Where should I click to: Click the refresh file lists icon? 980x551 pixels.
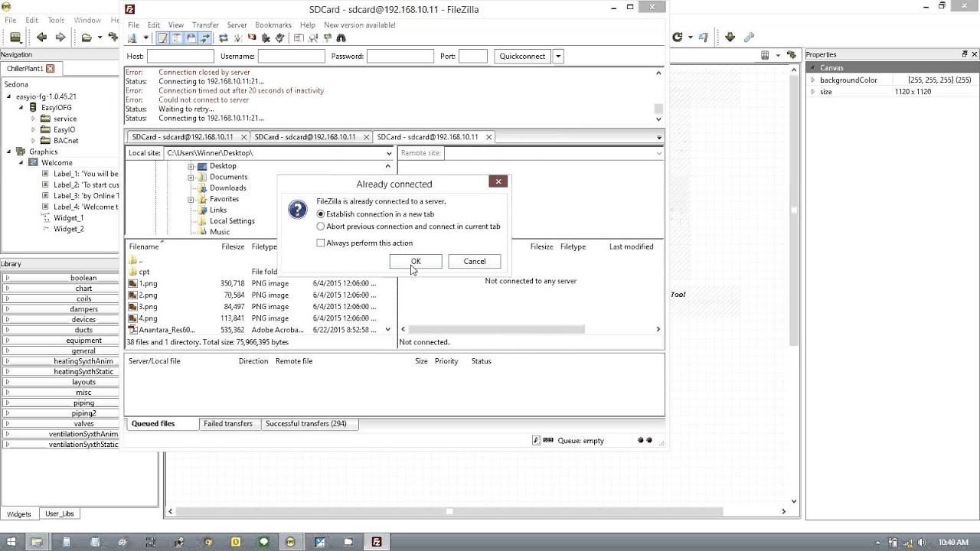point(223,38)
